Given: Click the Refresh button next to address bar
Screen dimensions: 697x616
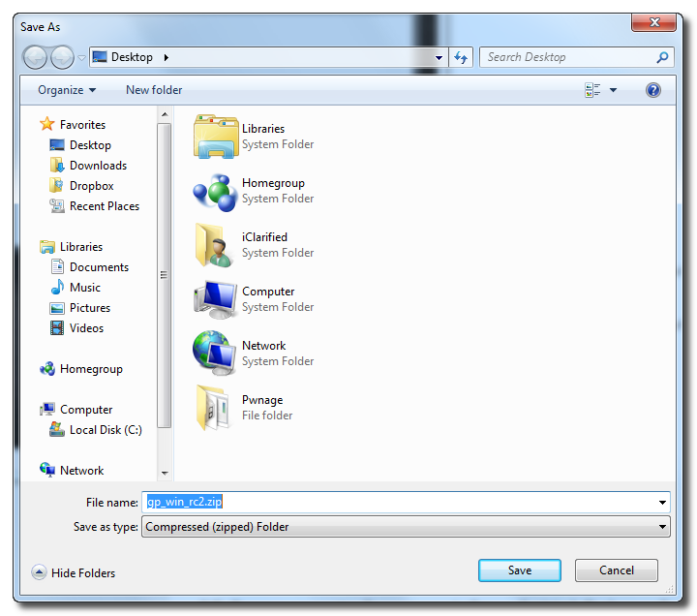Looking at the screenshot, I should [461, 57].
